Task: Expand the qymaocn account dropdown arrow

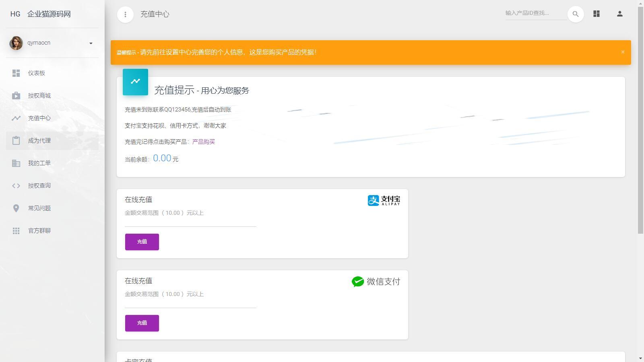Action: click(91, 43)
